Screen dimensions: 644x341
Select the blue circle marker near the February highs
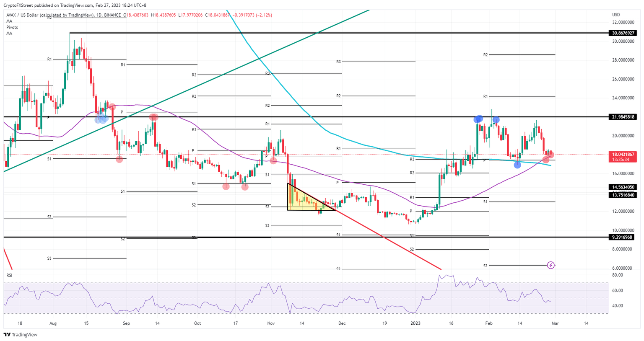point(479,119)
